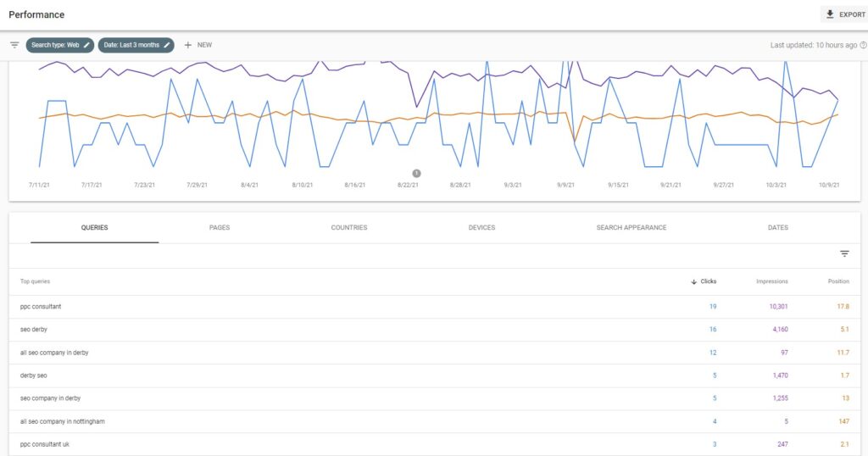Click the chart annotation marker near 8/22/21
Image resolution: width=868 pixels, height=456 pixels.
click(416, 173)
